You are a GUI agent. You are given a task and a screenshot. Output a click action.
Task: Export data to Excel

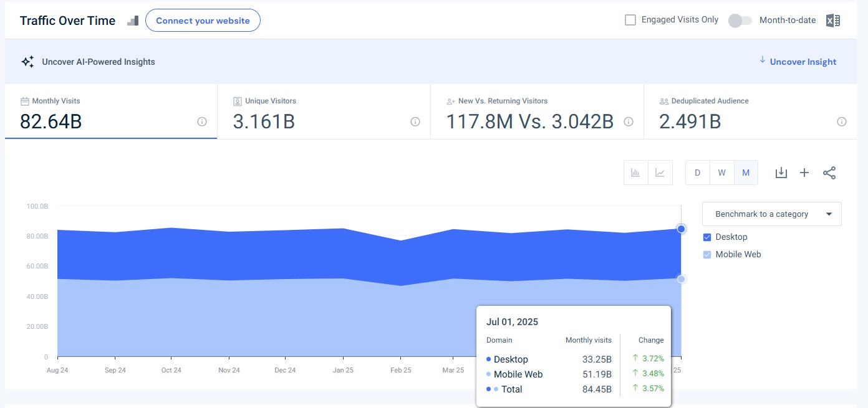click(832, 21)
